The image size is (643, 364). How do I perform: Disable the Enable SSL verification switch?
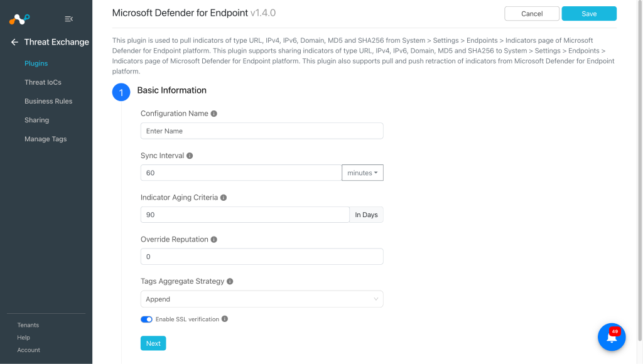click(x=146, y=319)
